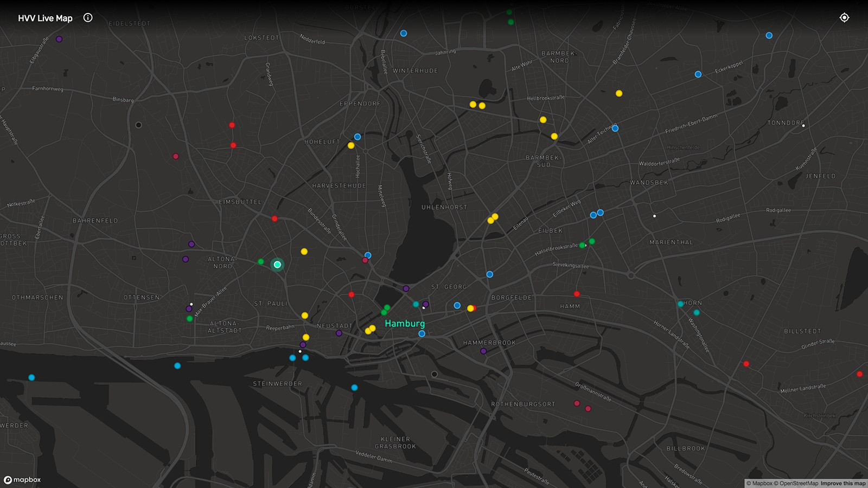Select the green vehicle marker near Eilbek

click(x=591, y=240)
